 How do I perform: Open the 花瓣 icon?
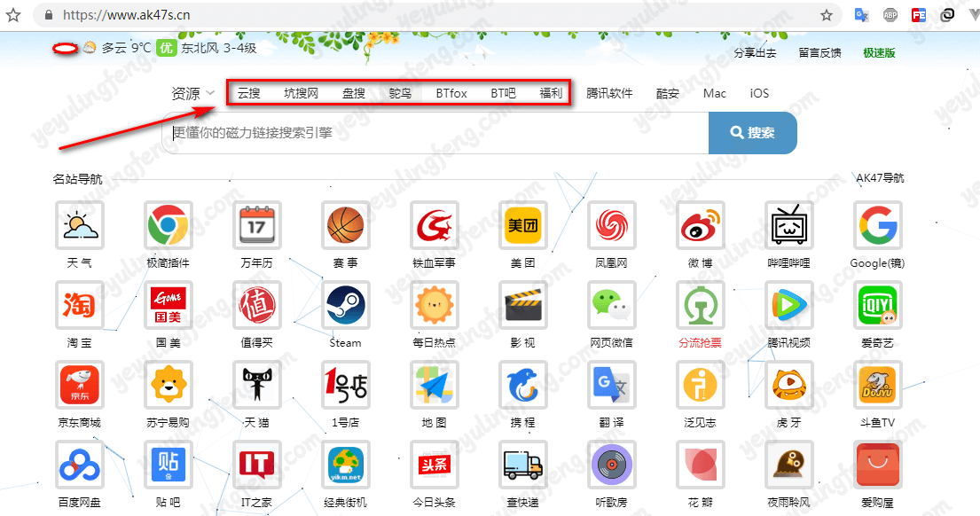[x=701, y=465]
